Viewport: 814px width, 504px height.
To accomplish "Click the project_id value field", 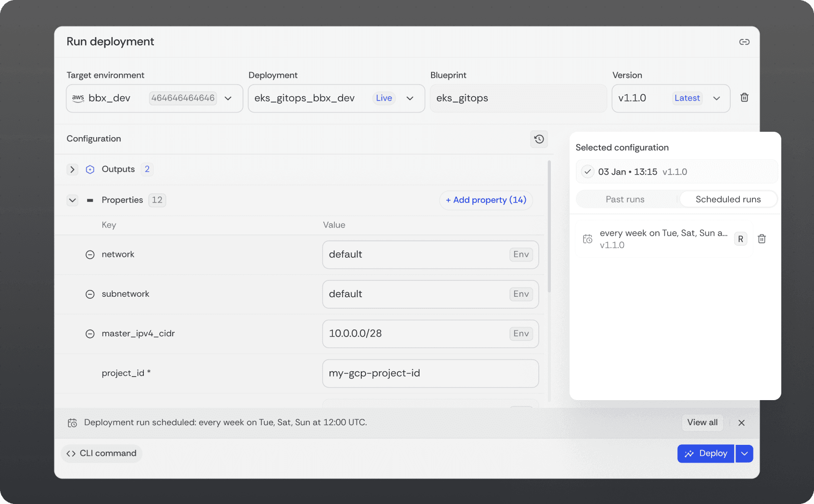I will point(430,373).
